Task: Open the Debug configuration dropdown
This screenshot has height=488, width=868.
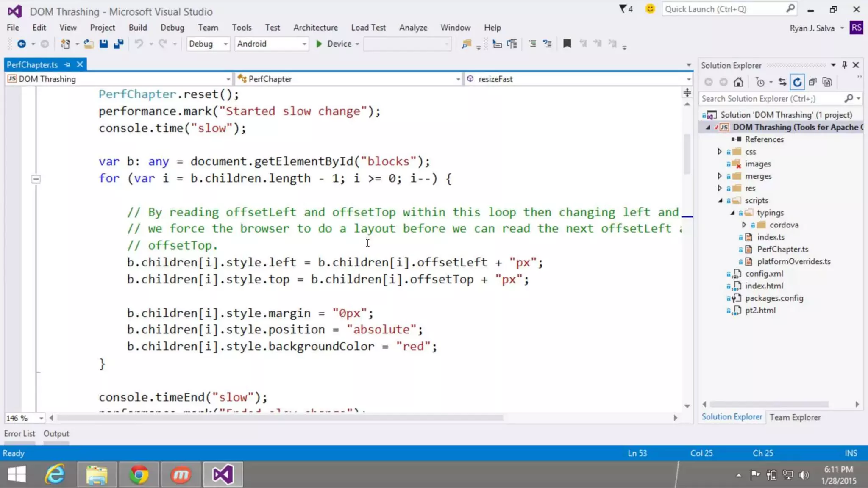Action: tap(225, 44)
